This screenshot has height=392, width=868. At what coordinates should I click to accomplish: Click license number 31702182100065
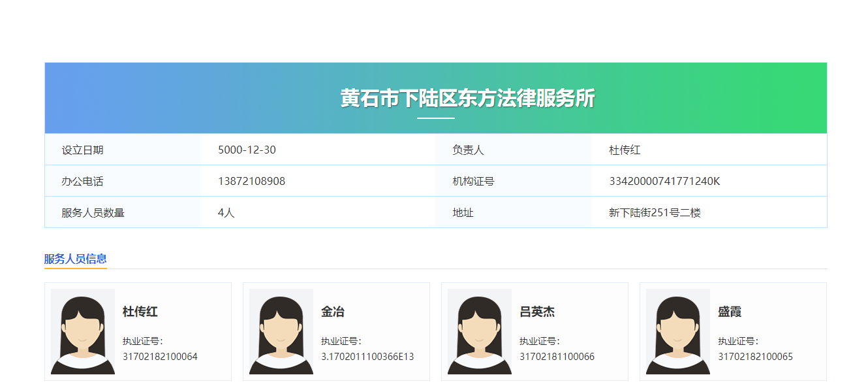click(755, 357)
